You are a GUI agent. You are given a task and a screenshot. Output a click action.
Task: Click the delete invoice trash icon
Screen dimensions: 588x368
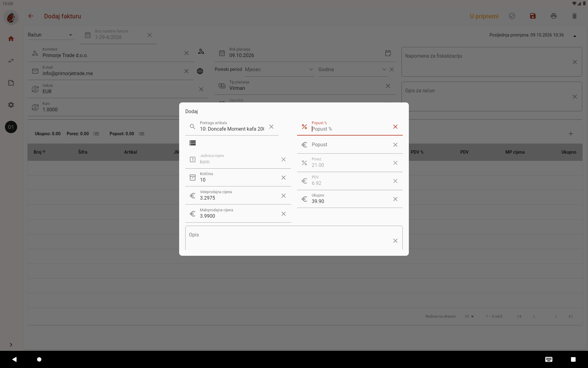(575, 16)
